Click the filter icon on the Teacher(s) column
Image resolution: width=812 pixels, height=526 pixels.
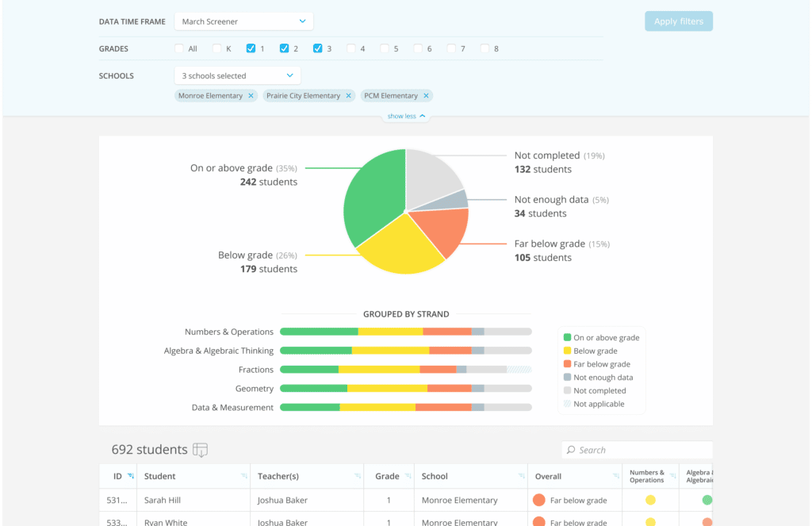[357, 476]
